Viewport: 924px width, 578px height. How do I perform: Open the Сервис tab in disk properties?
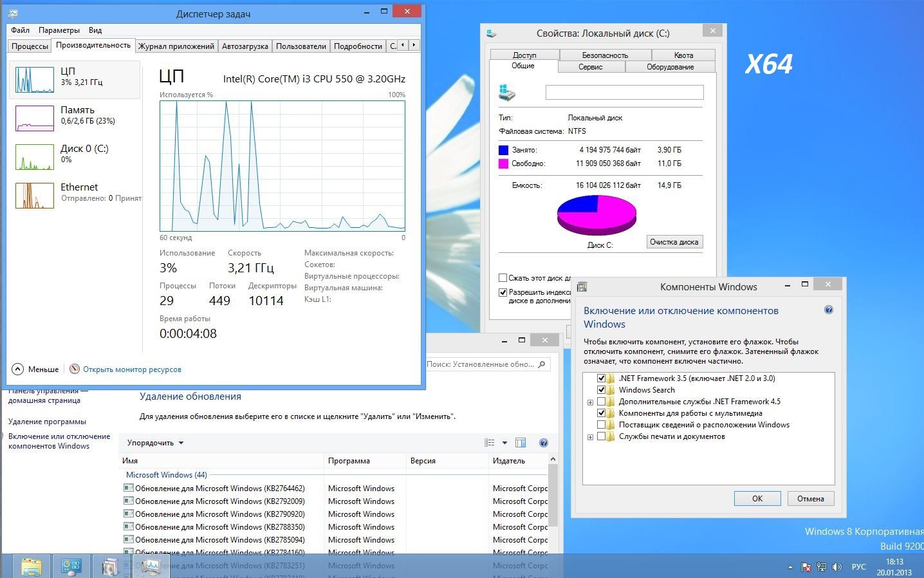tap(591, 66)
